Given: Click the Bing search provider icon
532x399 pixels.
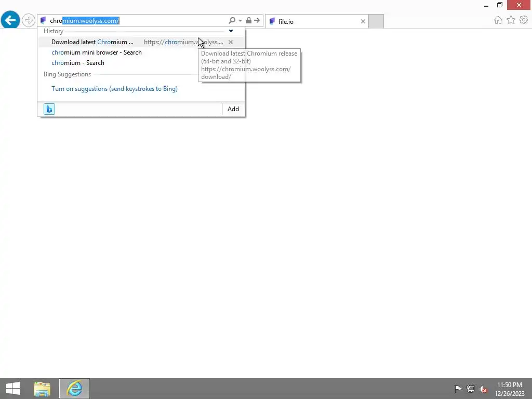Looking at the screenshot, I should coord(49,109).
